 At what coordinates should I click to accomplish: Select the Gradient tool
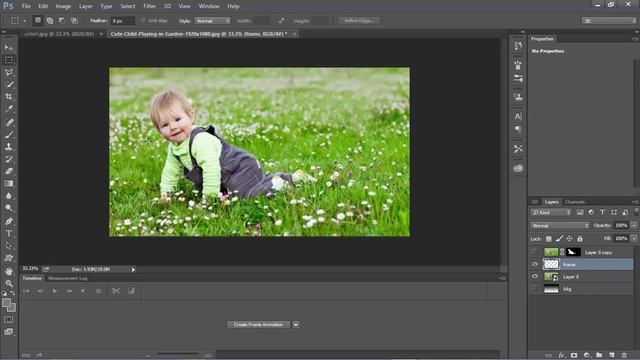(9, 183)
